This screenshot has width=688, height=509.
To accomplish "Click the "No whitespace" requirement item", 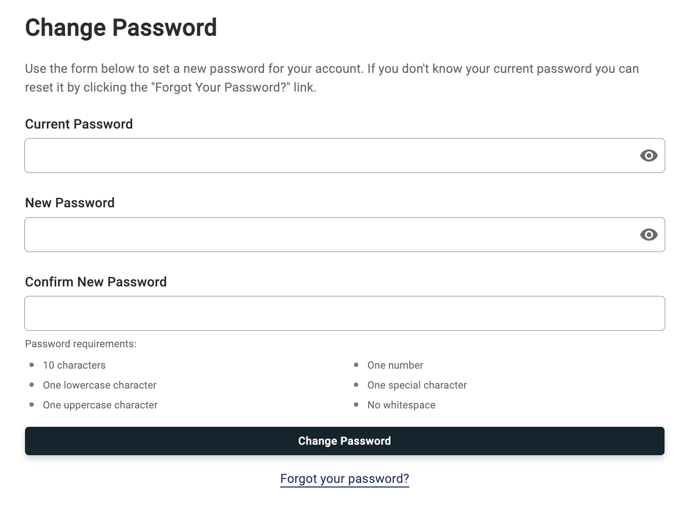I will 401,405.
